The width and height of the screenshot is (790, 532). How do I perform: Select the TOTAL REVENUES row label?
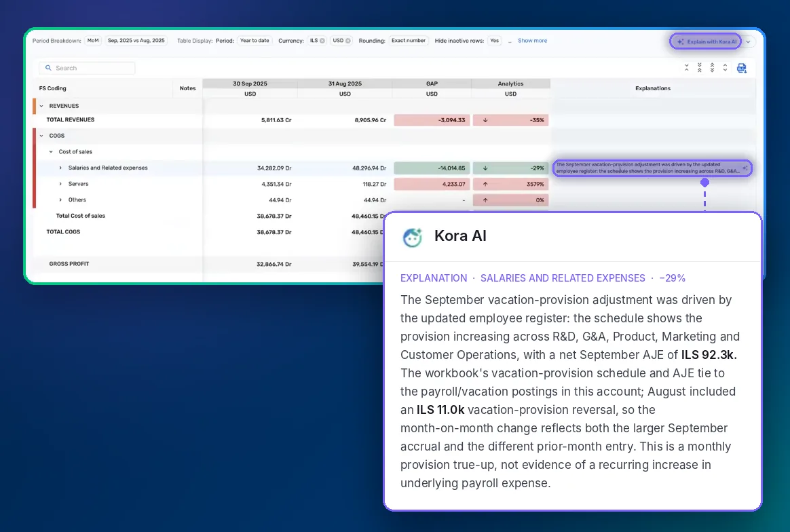(71, 120)
